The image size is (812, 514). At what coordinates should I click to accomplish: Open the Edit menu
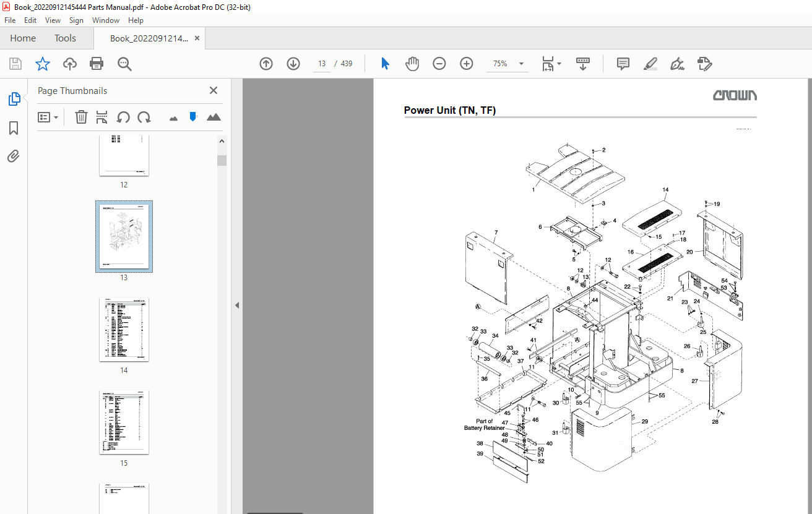tap(30, 20)
